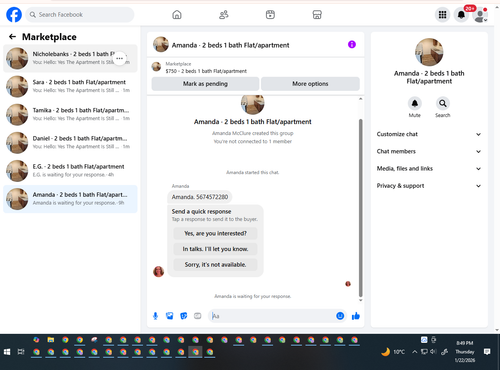The height and width of the screenshot is (370, 500).
Task: Open the Windows notification center icon
Action: pyautogui.click(x=487, y=352)
